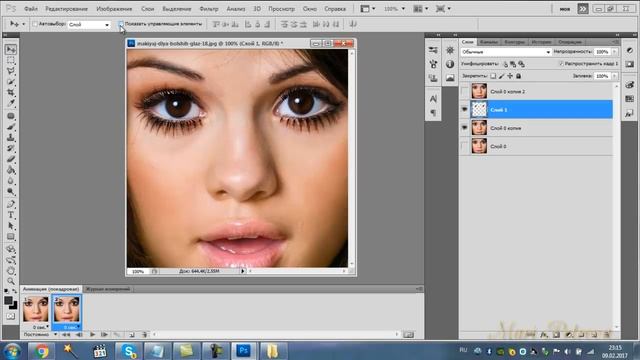Open the Swatches panel icon

[629, 99]
